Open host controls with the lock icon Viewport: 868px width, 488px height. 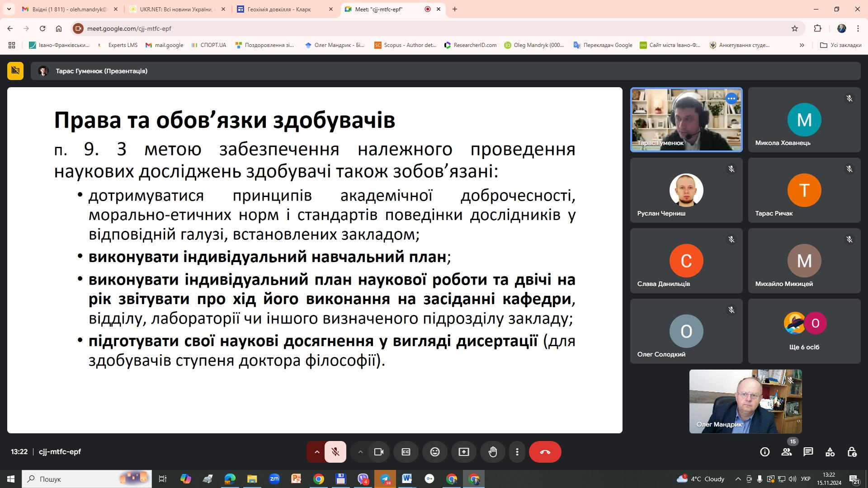[853, 451]
